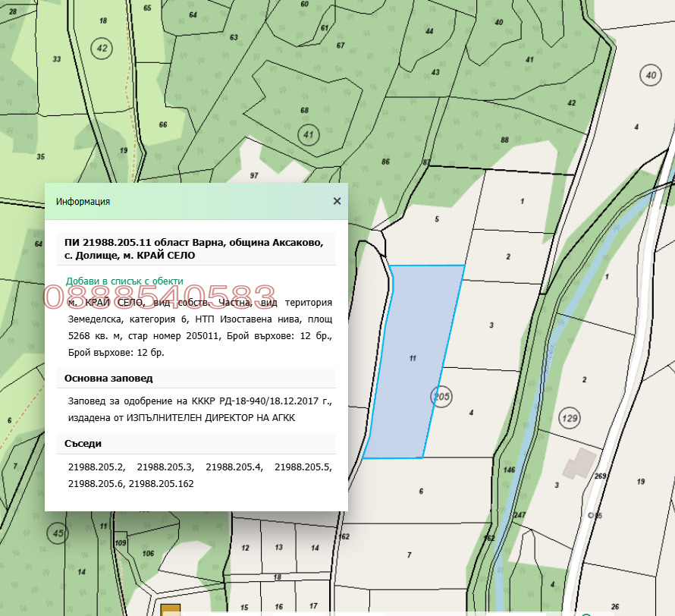The image size is (675, 616).
Task: Click the 'Добави в списък с обекти' link
Action: (124, 281)
